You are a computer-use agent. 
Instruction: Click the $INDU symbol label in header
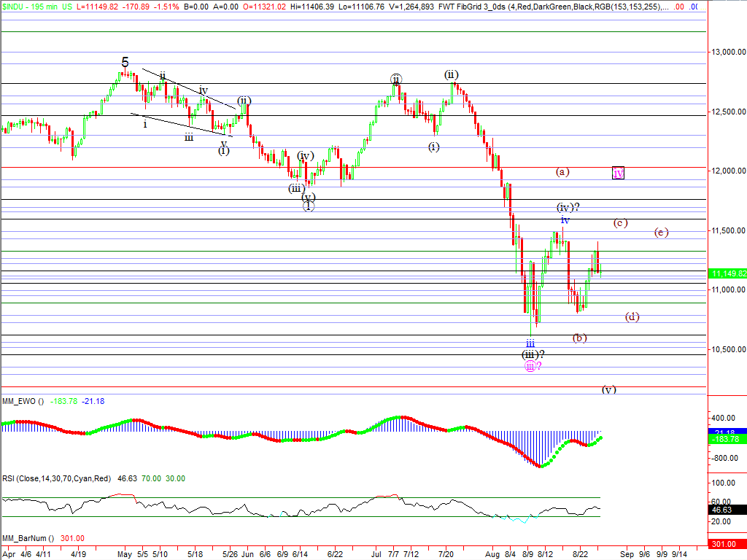[15, 6]
